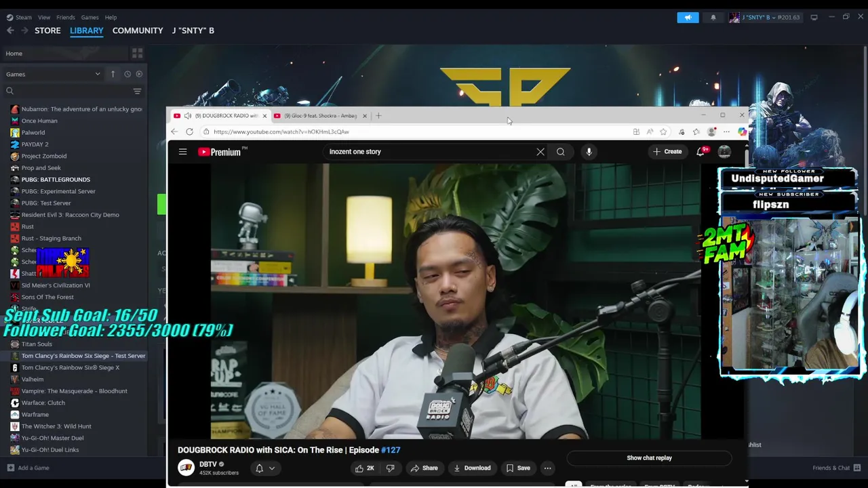Open the Steam menu
Image resolution: width=868 pixels, height=488 pixels.
tap(19, 18)
